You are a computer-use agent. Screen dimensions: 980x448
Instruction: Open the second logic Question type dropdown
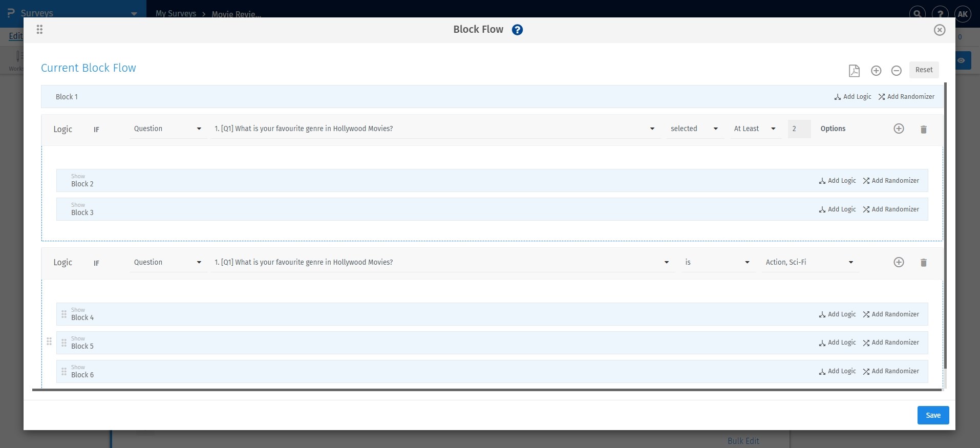click(x=168, y=263)
